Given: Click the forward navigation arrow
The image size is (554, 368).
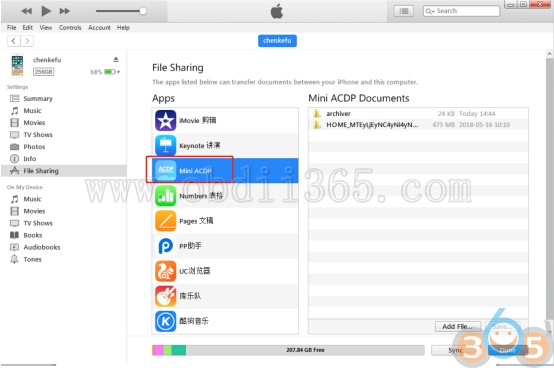Looking at the screenshot, I should pos(27,41).
